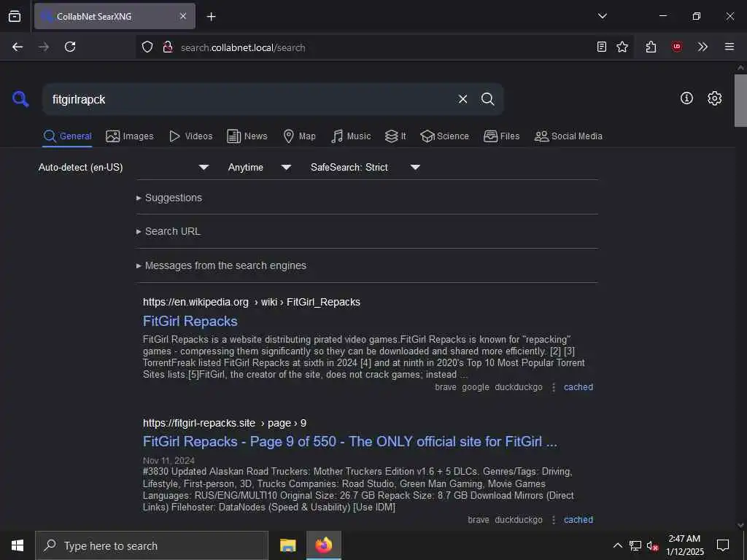
Task: Open File Explorer from the taskbar
Action: click(x=287, y=545)
